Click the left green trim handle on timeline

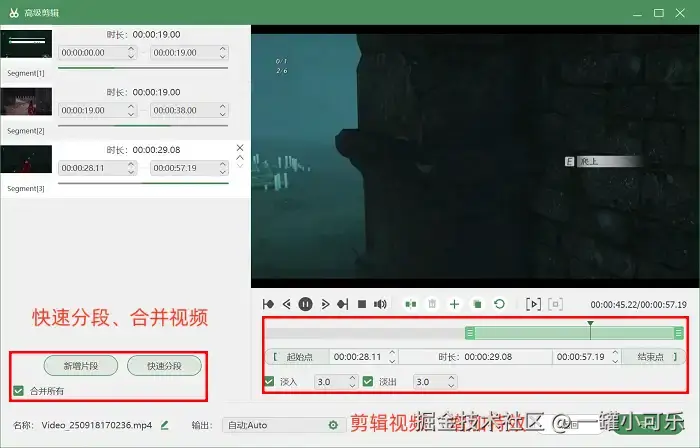tap(470, 333)
